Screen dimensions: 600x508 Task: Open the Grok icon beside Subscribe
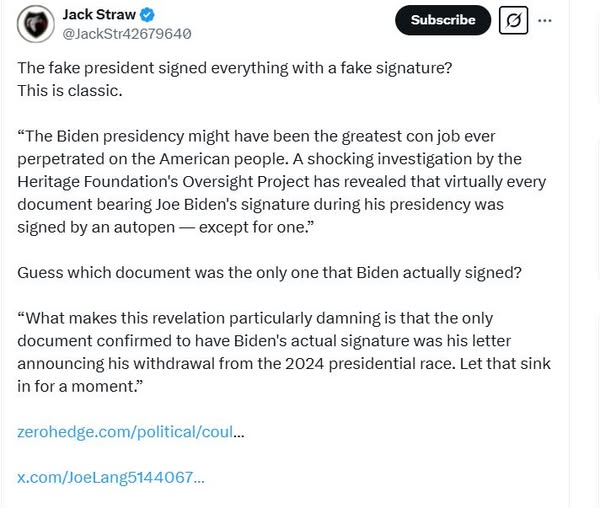(513, 20)
